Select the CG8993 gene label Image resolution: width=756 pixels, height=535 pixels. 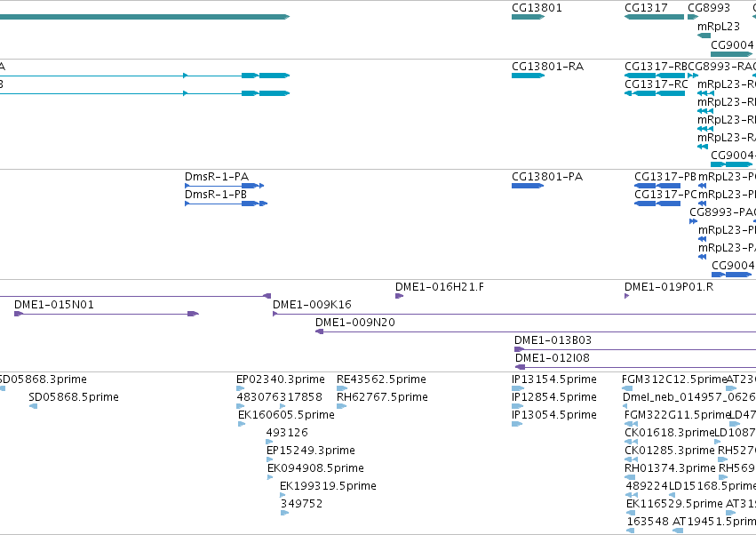pyautogui.click(x=709, y=8)
